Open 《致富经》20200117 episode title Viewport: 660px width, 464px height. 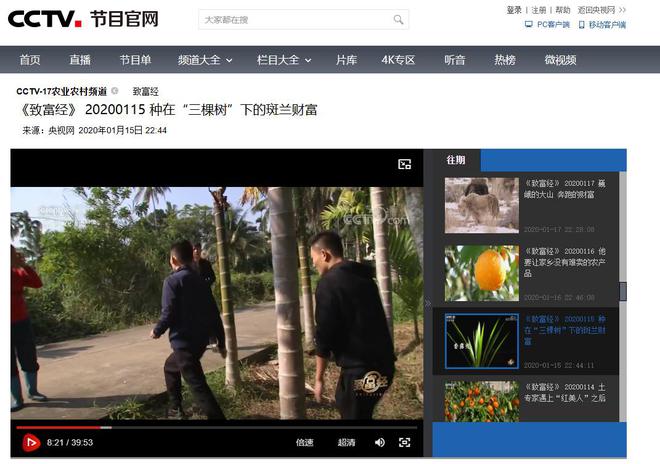click(x=564, y=189)
